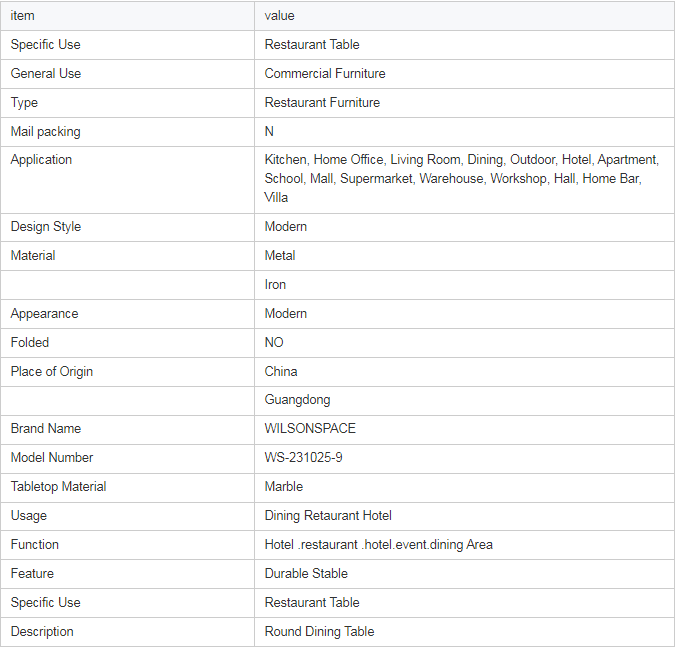Click the 'Iron' value cell

point(275,285)
